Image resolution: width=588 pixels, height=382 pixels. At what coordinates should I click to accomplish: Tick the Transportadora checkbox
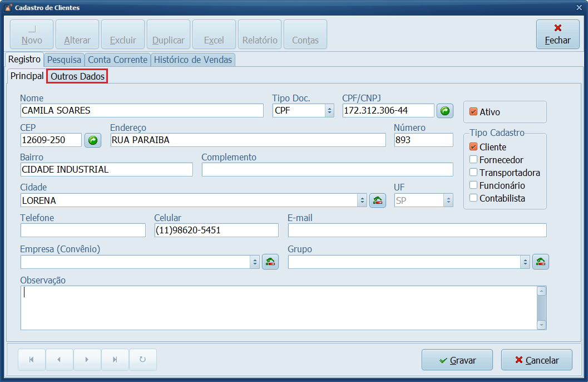[473, 173]
